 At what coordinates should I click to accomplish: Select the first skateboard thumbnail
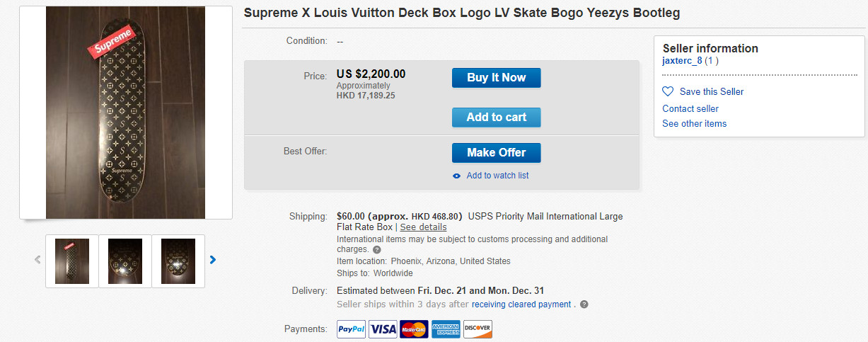coord(72,261)
